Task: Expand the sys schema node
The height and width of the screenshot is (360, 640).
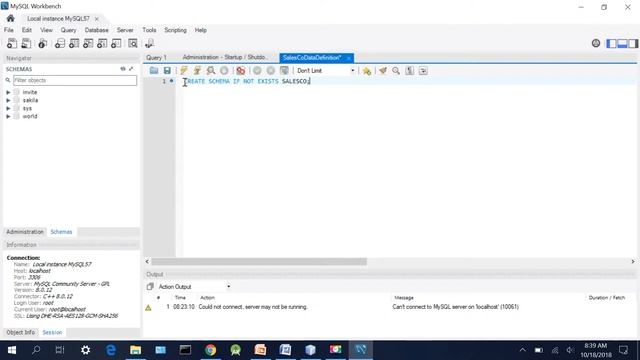Action: tap(8, 108)
